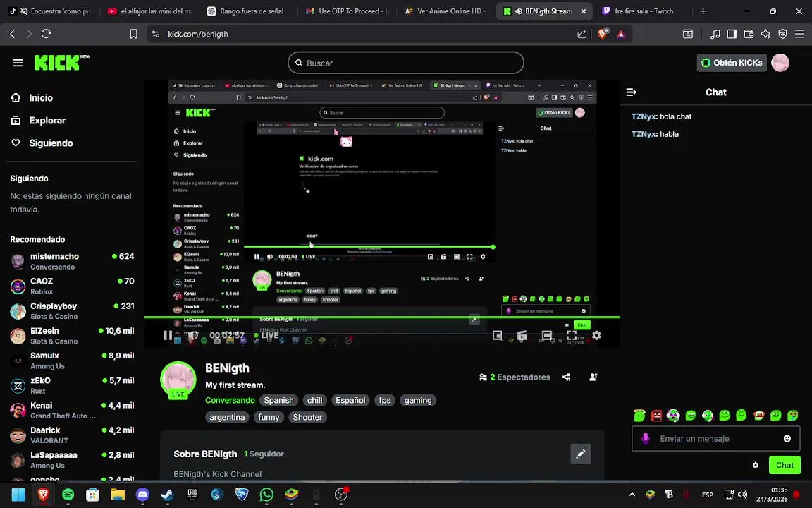
Task: Insert the rightmost heart-eyes drooling emote
Action: (793, 415)
